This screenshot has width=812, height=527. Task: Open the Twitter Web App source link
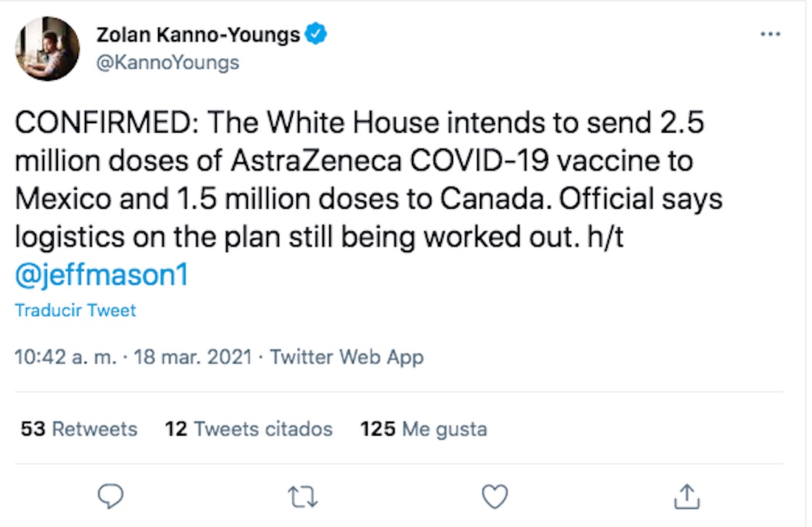tap(347, 357)
